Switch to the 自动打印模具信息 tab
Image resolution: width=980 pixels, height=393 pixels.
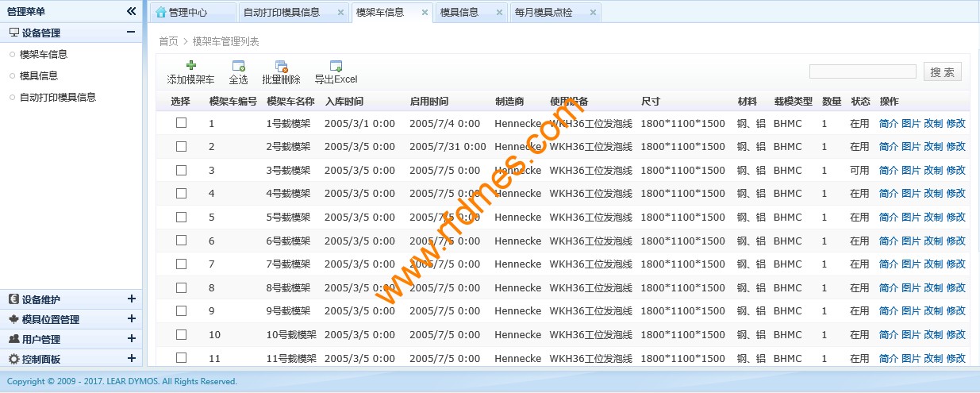[294, 13]
